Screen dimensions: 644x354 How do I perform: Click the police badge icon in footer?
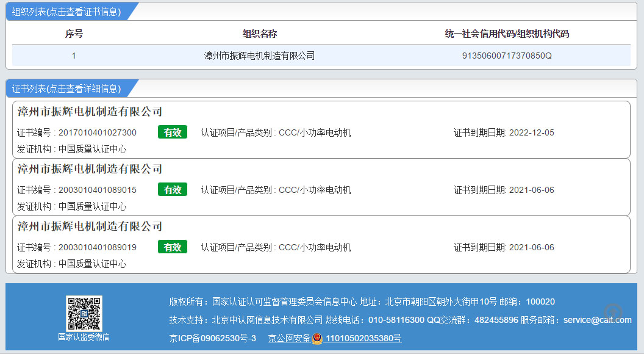tap(317, 339)
